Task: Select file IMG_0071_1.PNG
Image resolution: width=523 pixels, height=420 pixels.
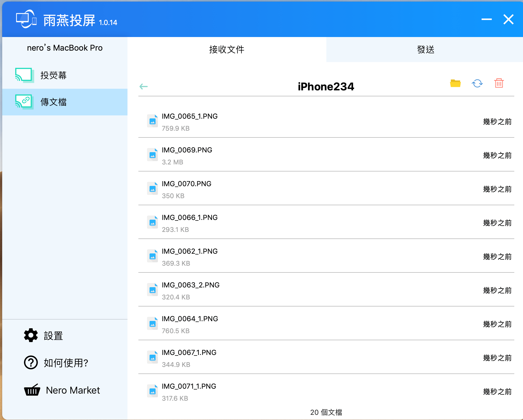Action: point(326,392)
